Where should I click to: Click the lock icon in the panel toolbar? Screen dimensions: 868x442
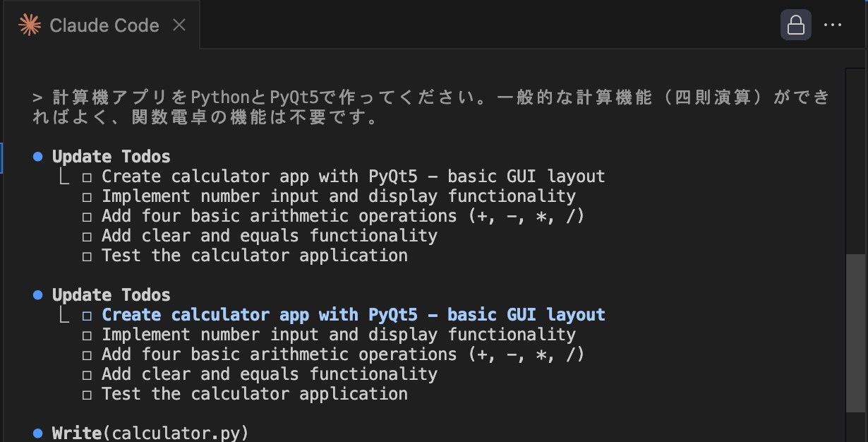[796, 25]
